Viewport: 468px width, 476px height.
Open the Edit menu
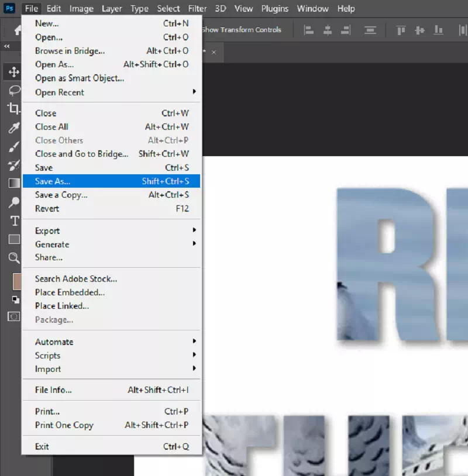tap(53, 9)
